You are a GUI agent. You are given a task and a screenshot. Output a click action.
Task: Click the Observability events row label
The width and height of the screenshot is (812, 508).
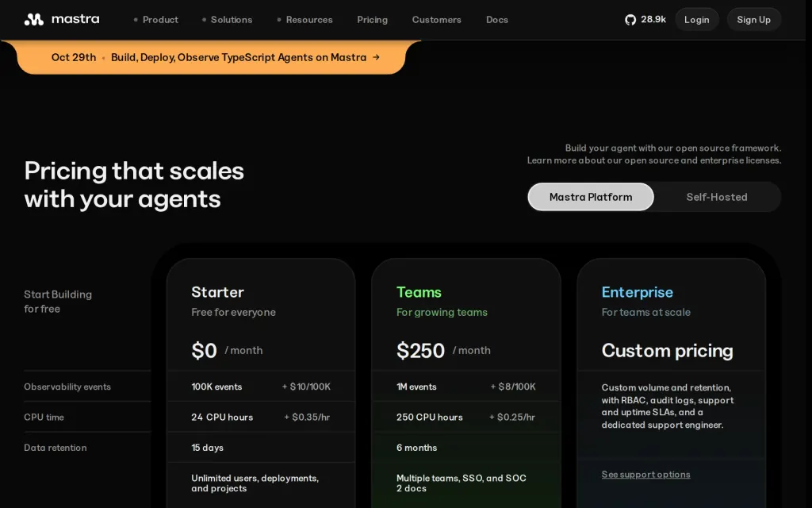(x=67, y=387)
